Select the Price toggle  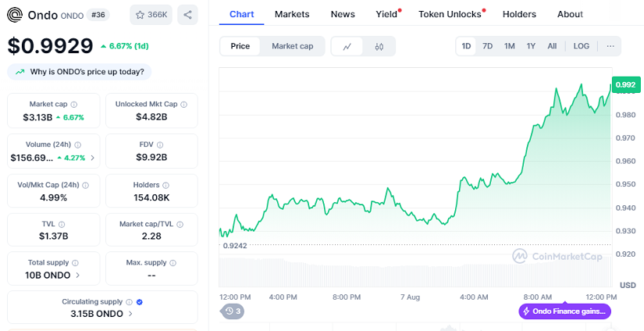240,46
